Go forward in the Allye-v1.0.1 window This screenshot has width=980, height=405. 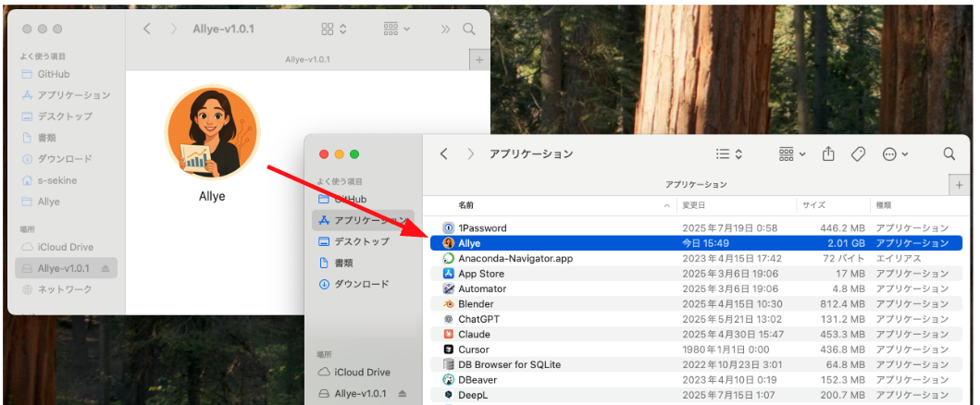pyautogui.click(x=174, y=29)
